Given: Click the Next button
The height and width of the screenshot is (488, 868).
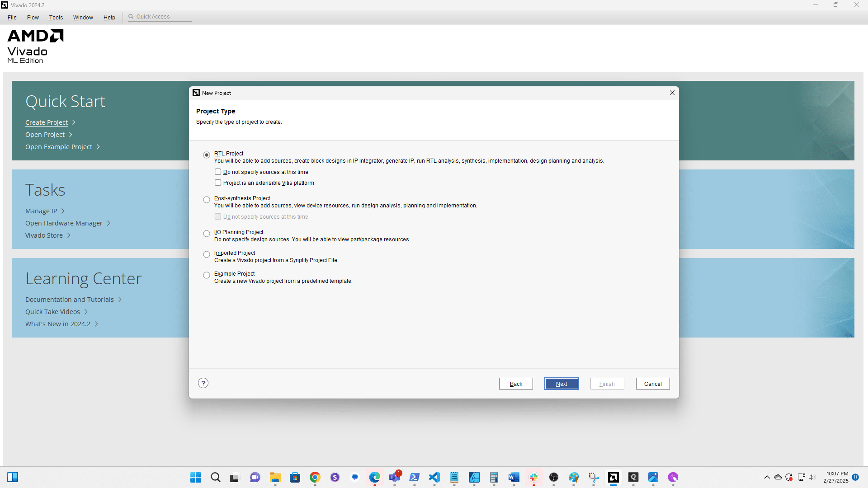Looking at the screenshot, I should [561, 384].
